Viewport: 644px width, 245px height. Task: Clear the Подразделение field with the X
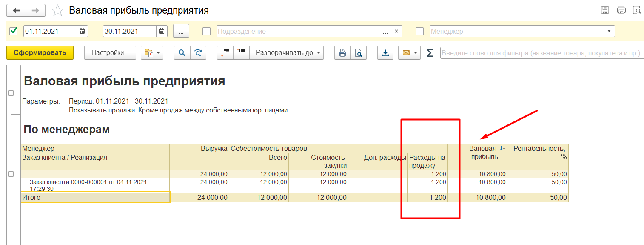(396, 31)
